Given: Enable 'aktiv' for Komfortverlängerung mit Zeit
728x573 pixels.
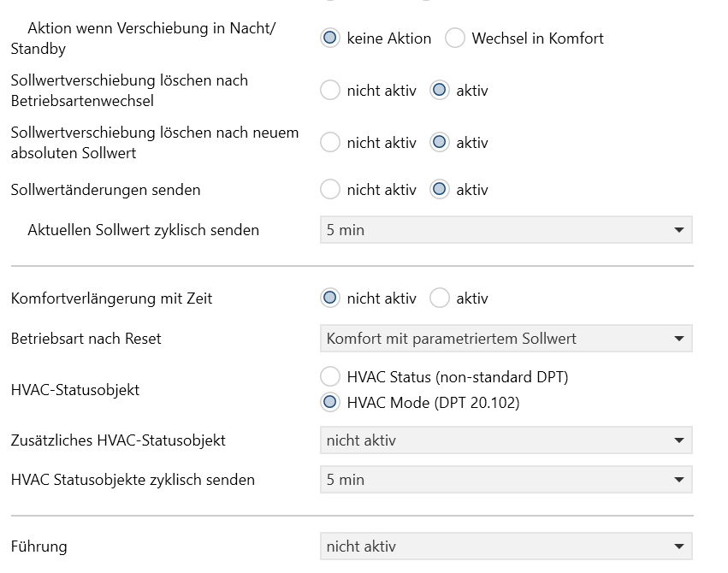Looking at the screenshot, I should [x=439, y=298].
